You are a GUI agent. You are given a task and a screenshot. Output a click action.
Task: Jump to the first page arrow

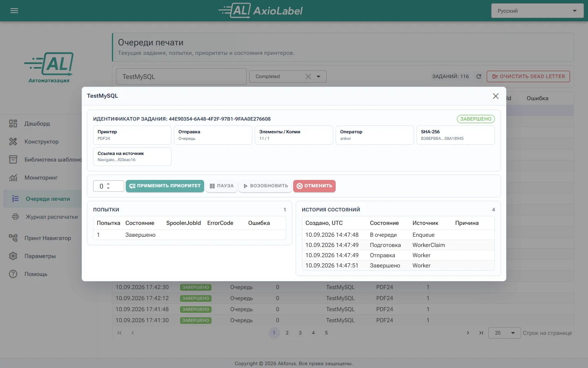tap(120, 333)
